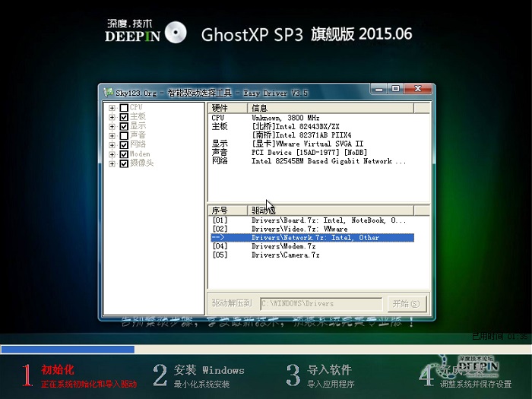Click the 序号 column header

(228, 211)
